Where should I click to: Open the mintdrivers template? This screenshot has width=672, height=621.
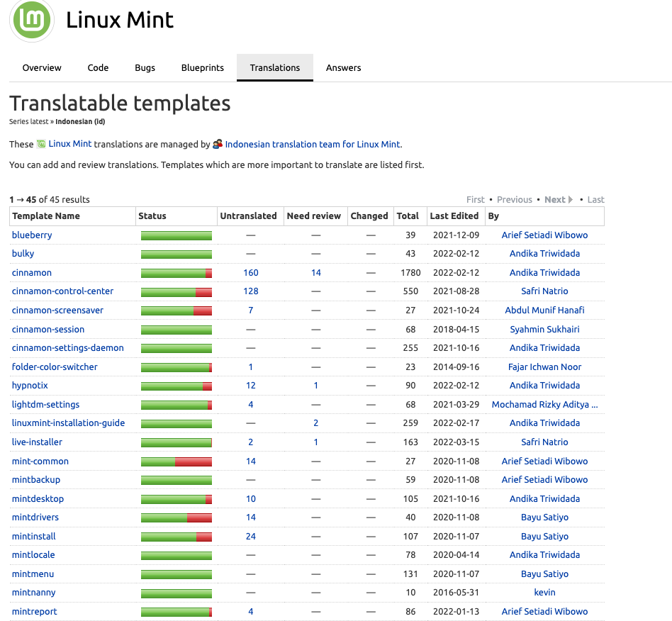pyautogui.click(x=35, y=517)
